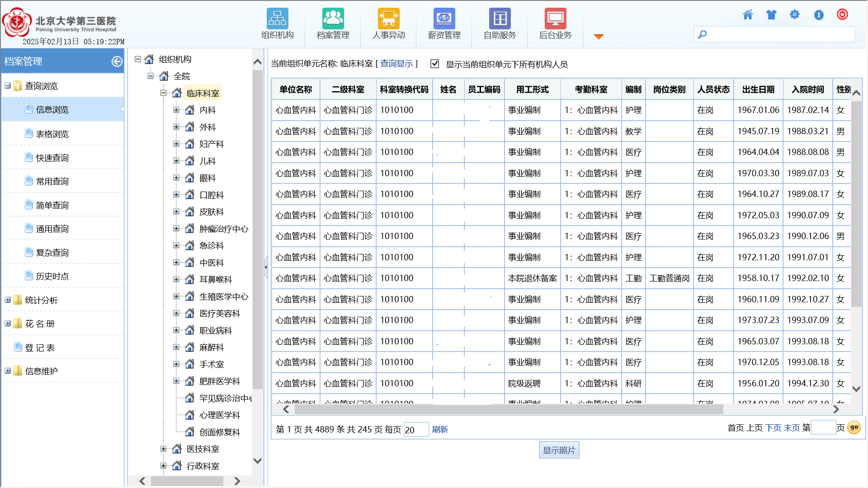Click the 下页 pagination link

[773, 428]
